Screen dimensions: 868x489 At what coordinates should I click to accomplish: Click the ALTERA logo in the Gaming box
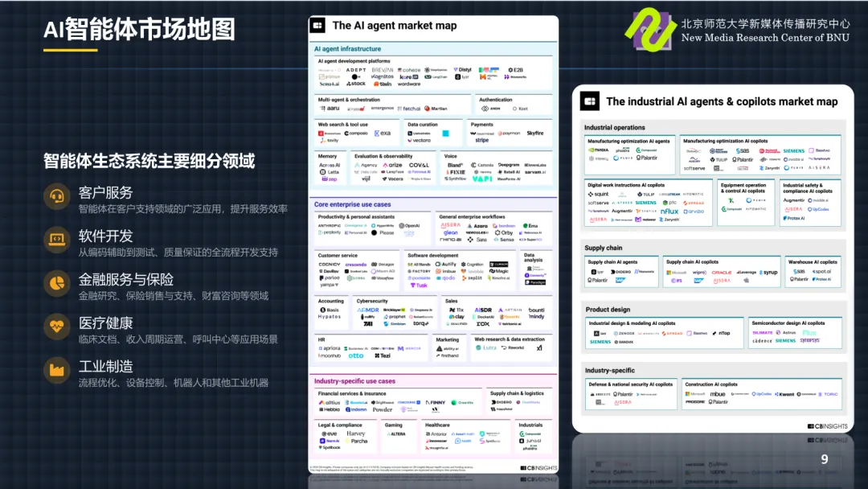[x=396, y=434]
